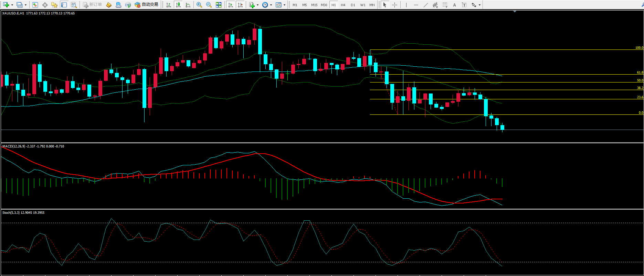Toggle chart auto scroll
The width and height of the screenshot is (644, 276).
231,5
